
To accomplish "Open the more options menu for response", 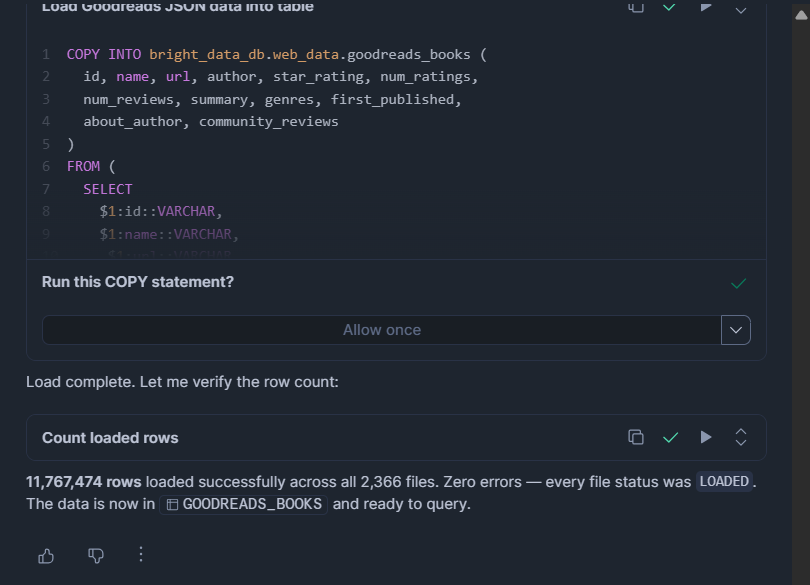I will pos(141,555).
